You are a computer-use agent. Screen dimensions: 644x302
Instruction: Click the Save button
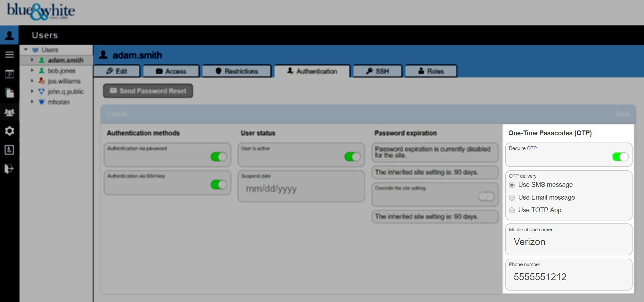[622, 114]
